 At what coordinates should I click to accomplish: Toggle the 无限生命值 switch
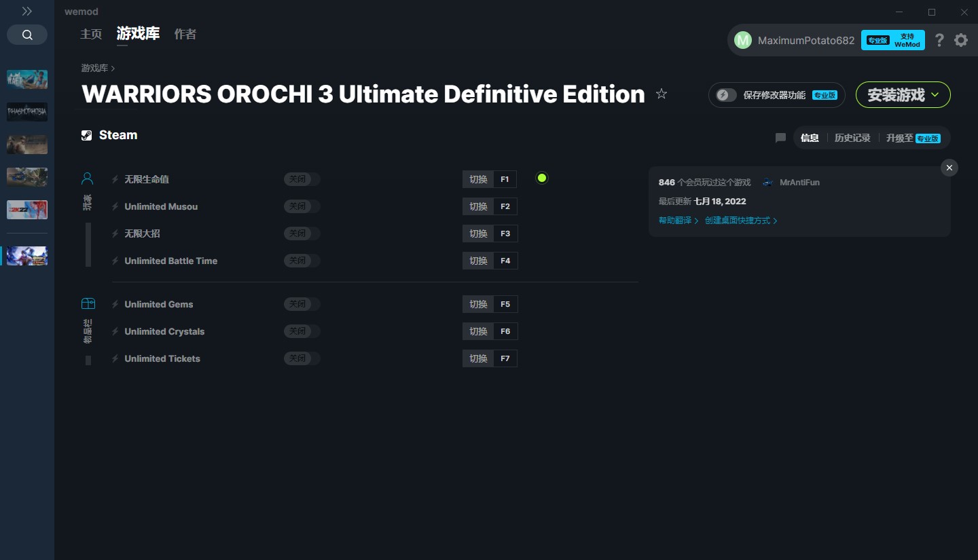click(x=302, y=179)
